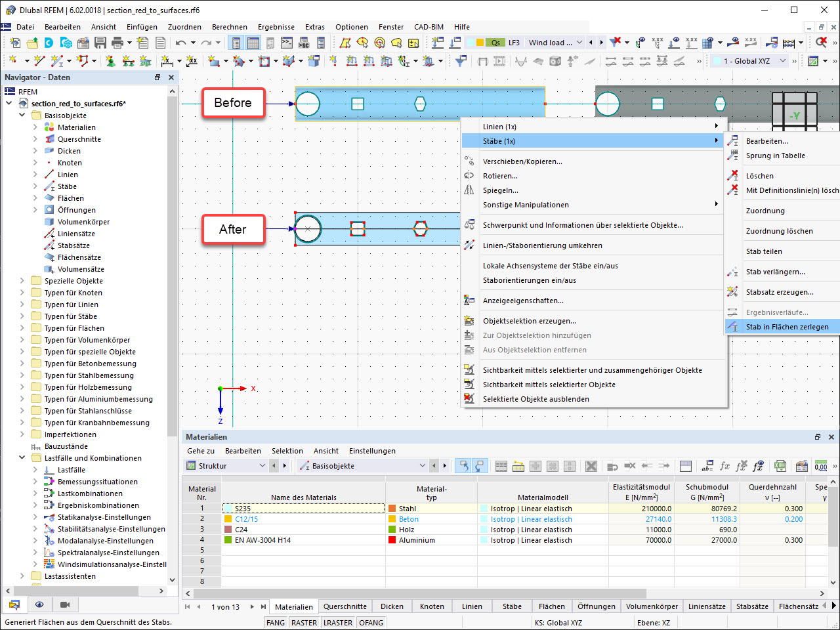Click the red X results search icon
This screenshot has width=840, height=630.
pyautogui.click(x=821, y=43)
